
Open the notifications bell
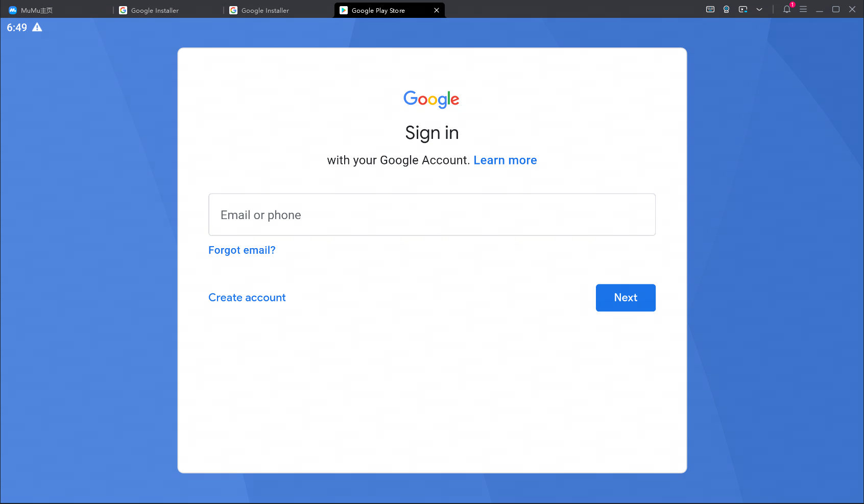click(x=787, y=9)
